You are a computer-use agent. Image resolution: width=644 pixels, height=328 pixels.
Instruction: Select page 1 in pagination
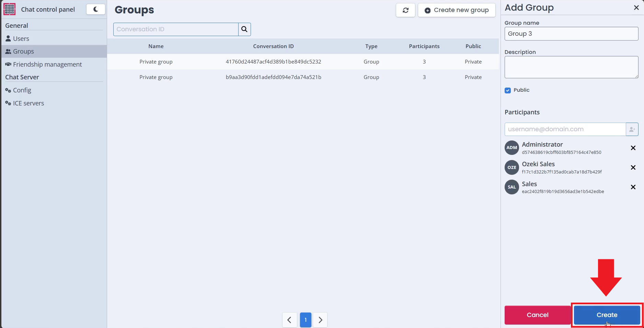[305, 320]
